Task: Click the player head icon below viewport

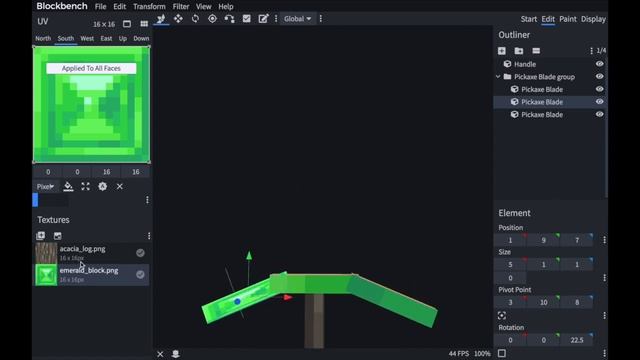Action: (x=176, y=354)
